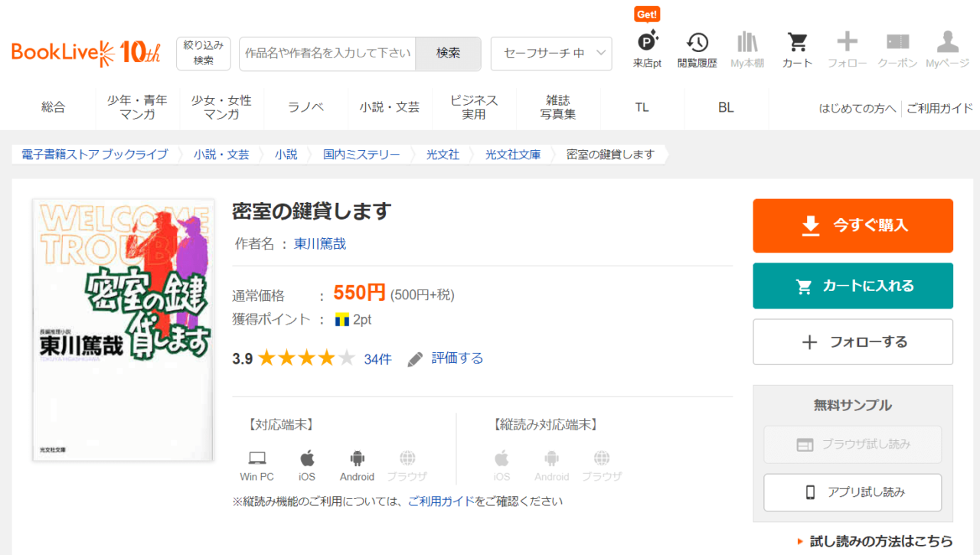Toggle フォローする for this book
This screenshot has width=980, height=555.
click(x=853, y=342)
